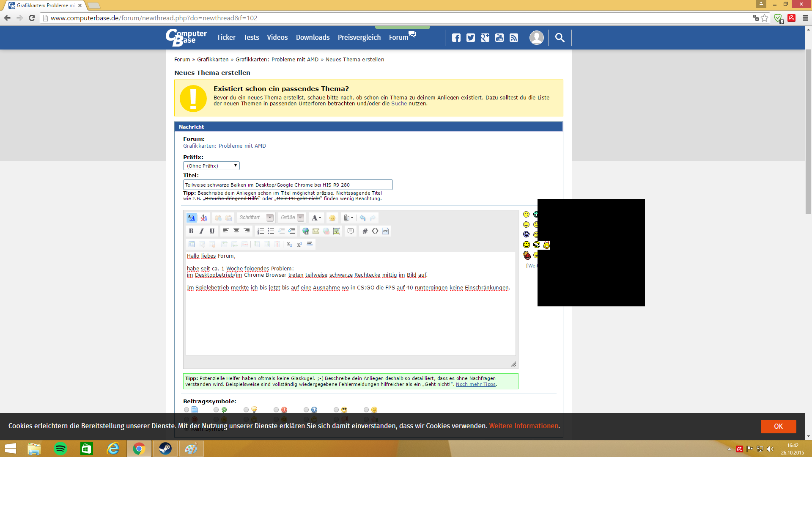Open the Suche link in notice
Viewport: 812px width, 526px height.
(399, 104)
